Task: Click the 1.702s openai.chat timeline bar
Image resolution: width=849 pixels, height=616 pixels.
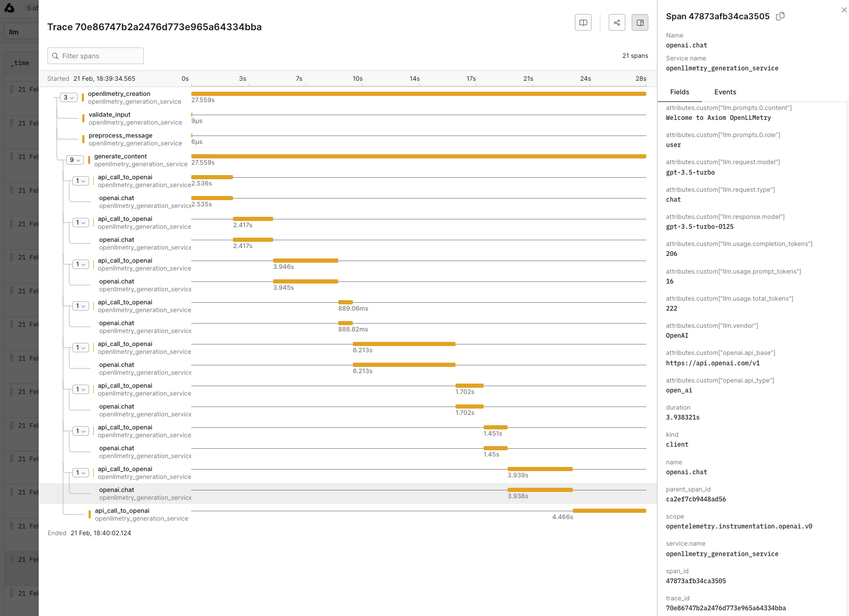Action: coord(470,406)
